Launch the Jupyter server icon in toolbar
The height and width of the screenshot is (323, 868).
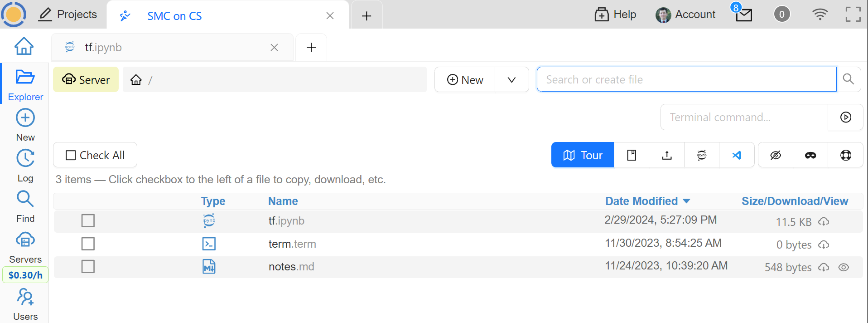click(701, 155)
